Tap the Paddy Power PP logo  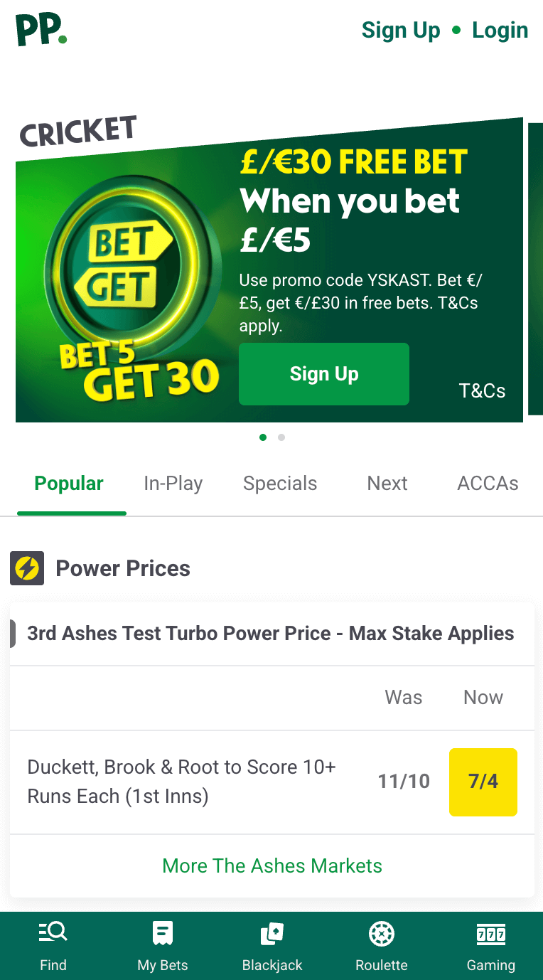coord(41,30)
